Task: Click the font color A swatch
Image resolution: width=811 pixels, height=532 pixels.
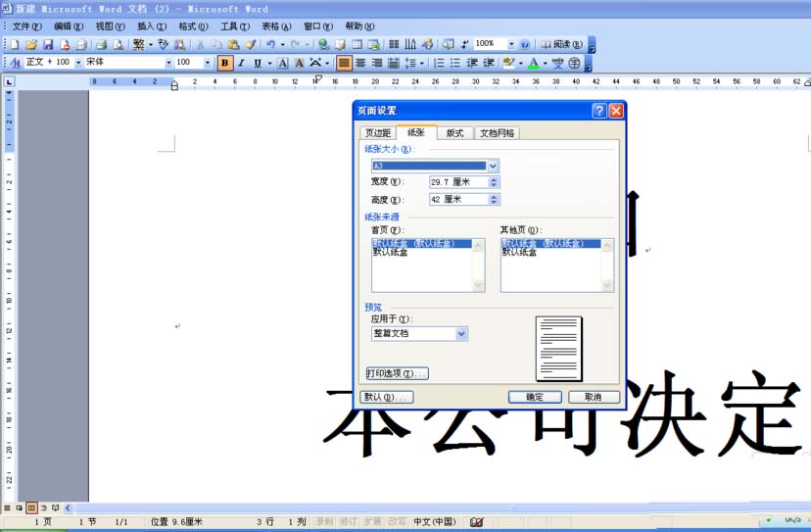Action: click(x=534, y=63)
